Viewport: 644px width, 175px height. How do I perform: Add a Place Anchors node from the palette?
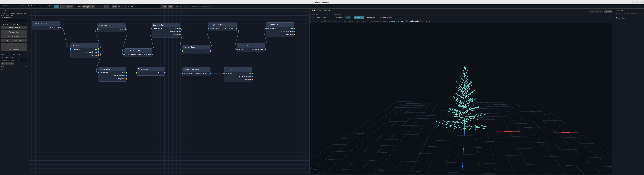tap(14, 32)
